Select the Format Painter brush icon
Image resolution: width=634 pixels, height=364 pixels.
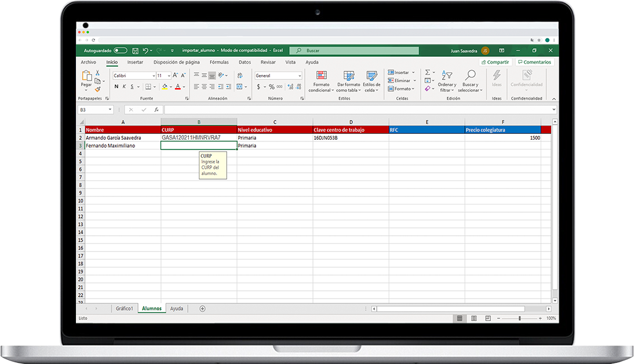pyautogui.click(x=97, y=89)
